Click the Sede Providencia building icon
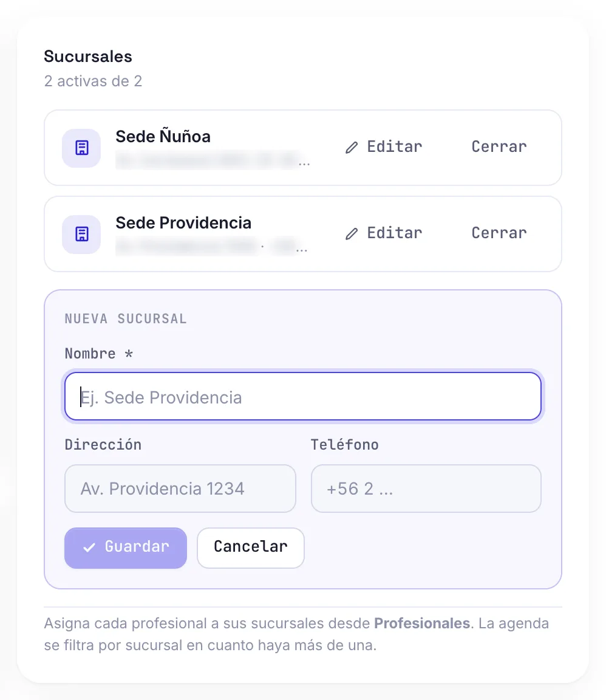The image size is (606, 700). tap(81, 234)
